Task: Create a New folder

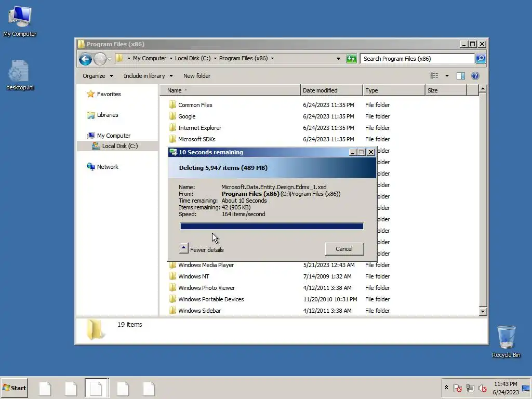Action: pyautogui.click(x=197, y=76)
